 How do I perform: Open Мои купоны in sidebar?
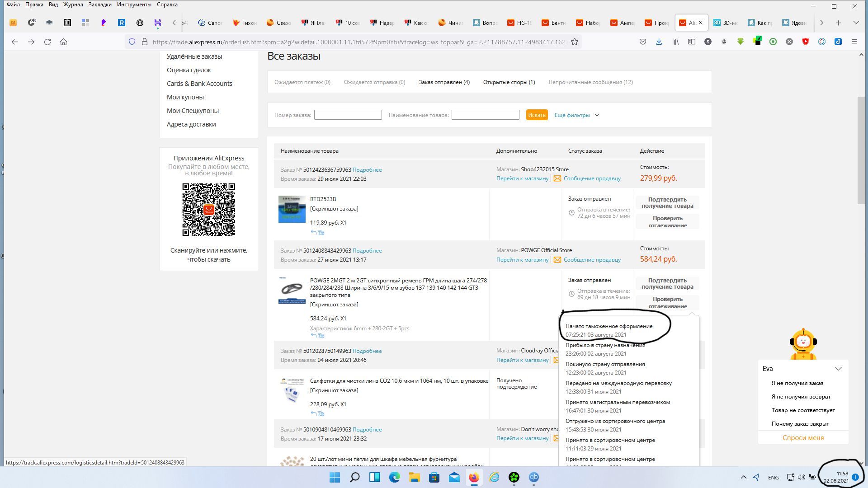click(x=185, y=97)
